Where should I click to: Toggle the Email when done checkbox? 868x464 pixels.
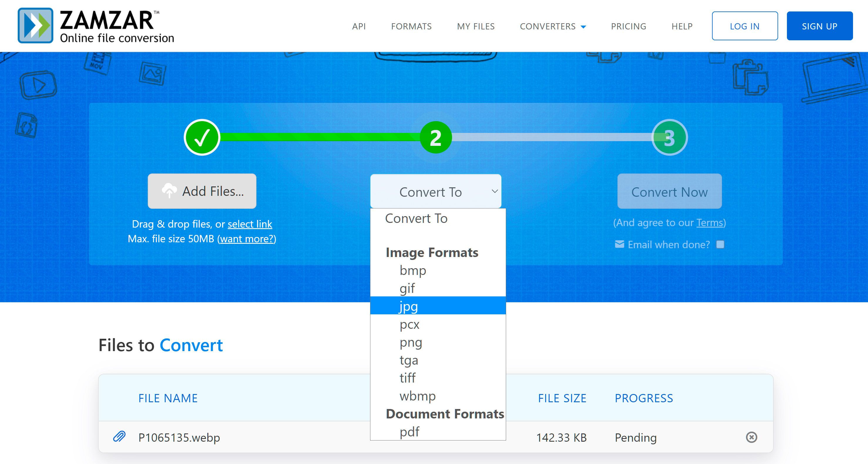719,244
